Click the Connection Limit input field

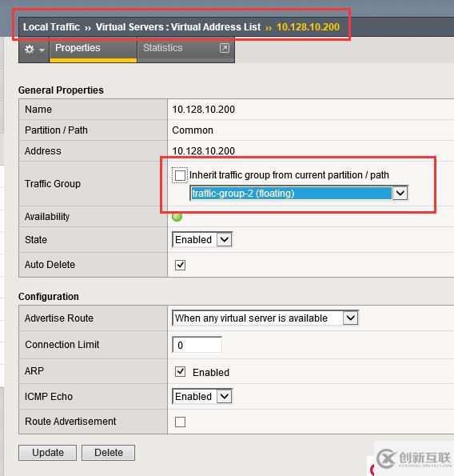point(197,345)
